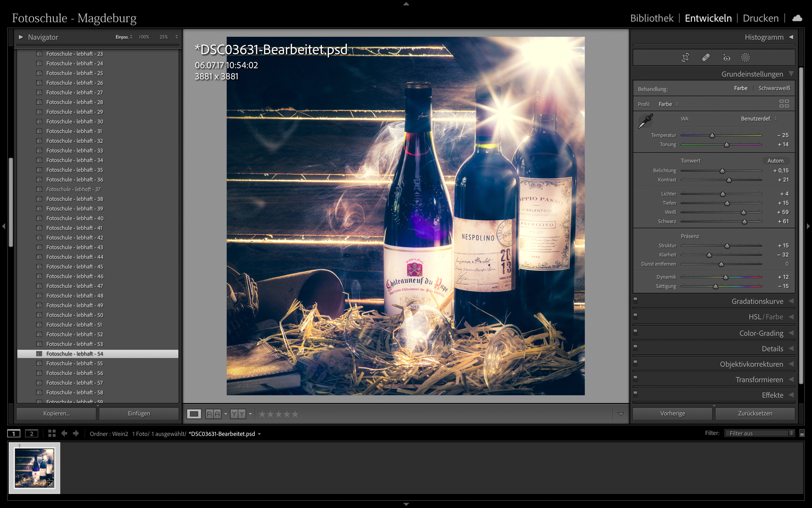The height and width of the screenshot is (508, 812).
Task: Select the Healing (spot removal) tool
Action: (705, 58)
